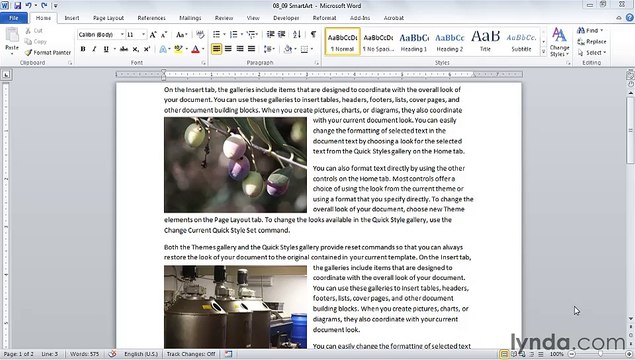Toggle superscript formatting
The height and width of the screenshot is (360, 635).
[x=147, y=49]
